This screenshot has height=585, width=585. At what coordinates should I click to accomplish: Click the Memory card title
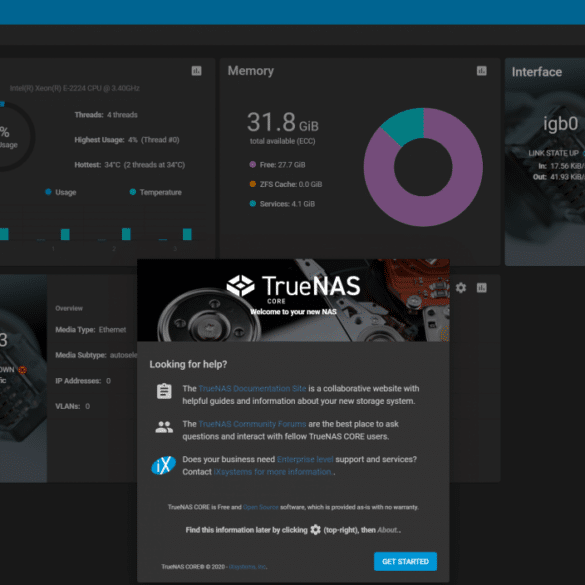click(251, 71)
